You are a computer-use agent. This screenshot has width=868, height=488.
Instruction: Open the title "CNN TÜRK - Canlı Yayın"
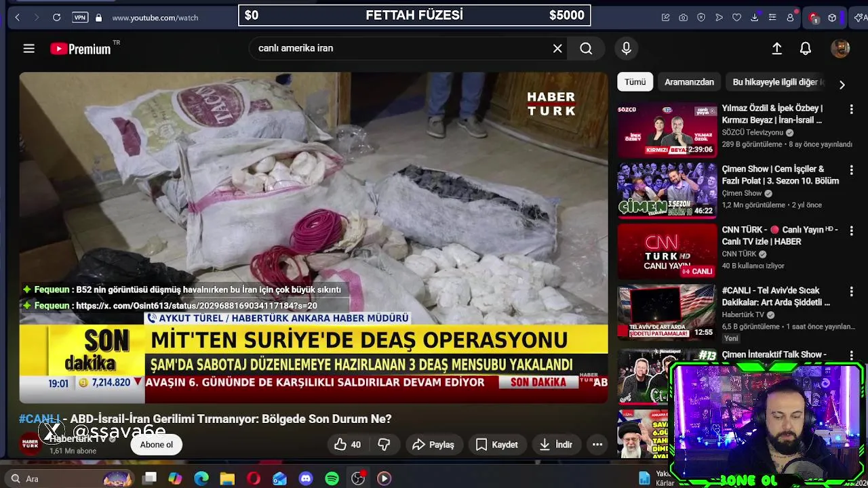click(x=780, y=235)
